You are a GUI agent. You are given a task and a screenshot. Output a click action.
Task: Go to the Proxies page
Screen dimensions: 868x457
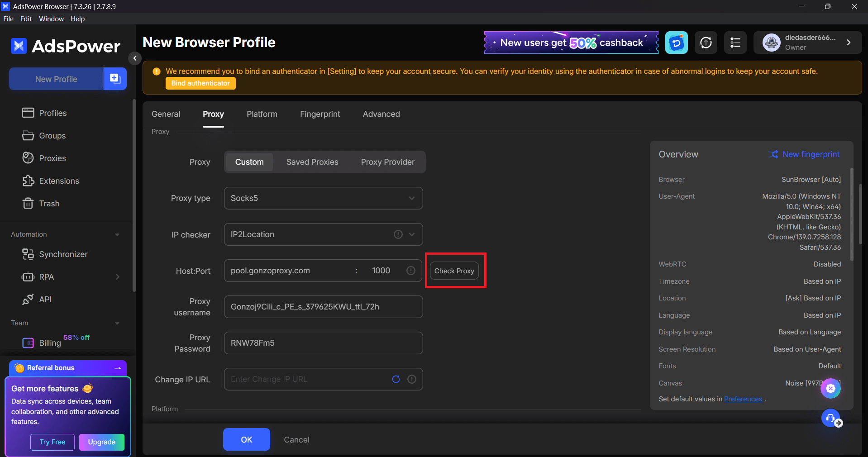coord(44,158)
